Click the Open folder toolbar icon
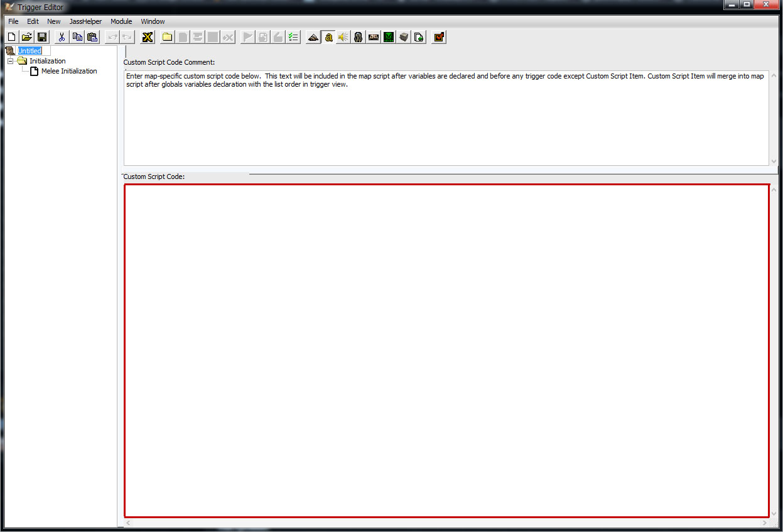 (x=26, y=37)
